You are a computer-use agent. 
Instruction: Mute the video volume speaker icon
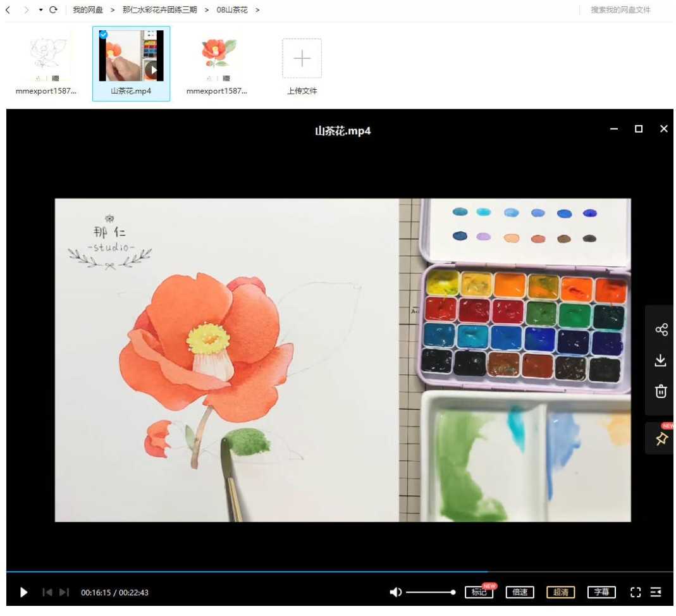point(396,593)
